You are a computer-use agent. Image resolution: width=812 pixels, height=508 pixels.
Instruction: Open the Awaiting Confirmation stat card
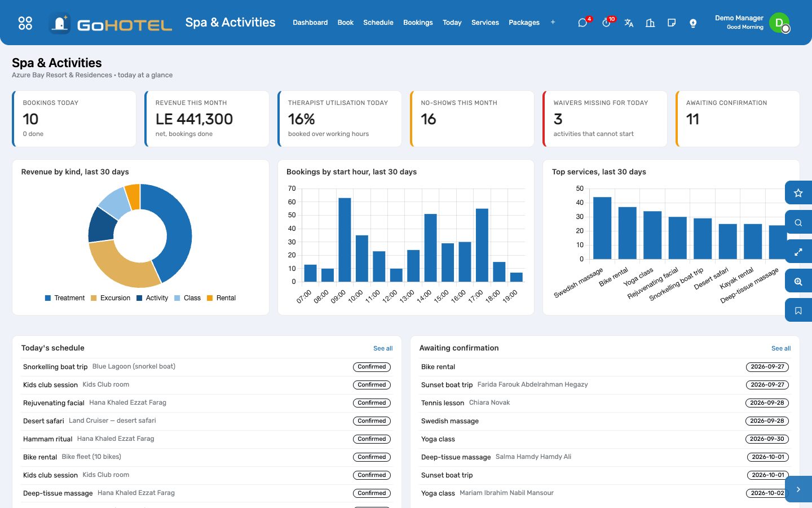click(738, 119)
